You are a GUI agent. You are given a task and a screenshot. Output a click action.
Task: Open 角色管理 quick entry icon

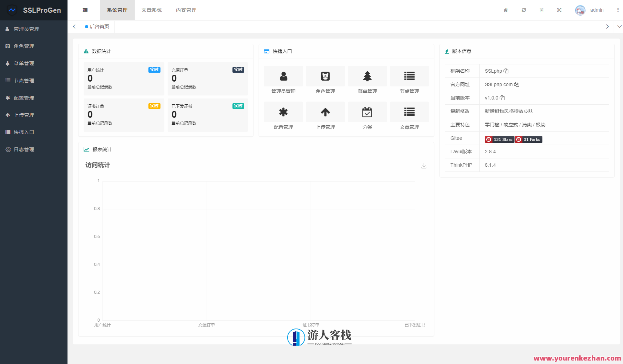325,76
